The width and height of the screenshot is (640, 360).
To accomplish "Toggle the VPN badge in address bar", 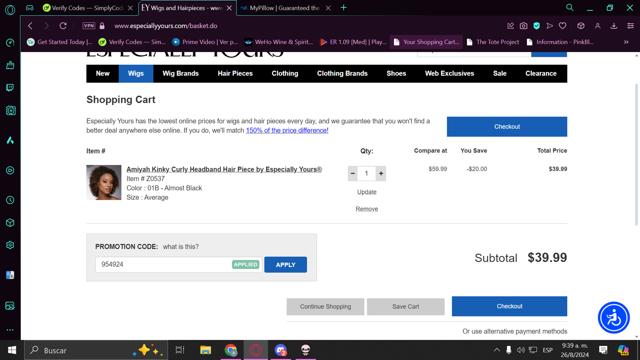I will pyautogui.click(x=89, y=26).
